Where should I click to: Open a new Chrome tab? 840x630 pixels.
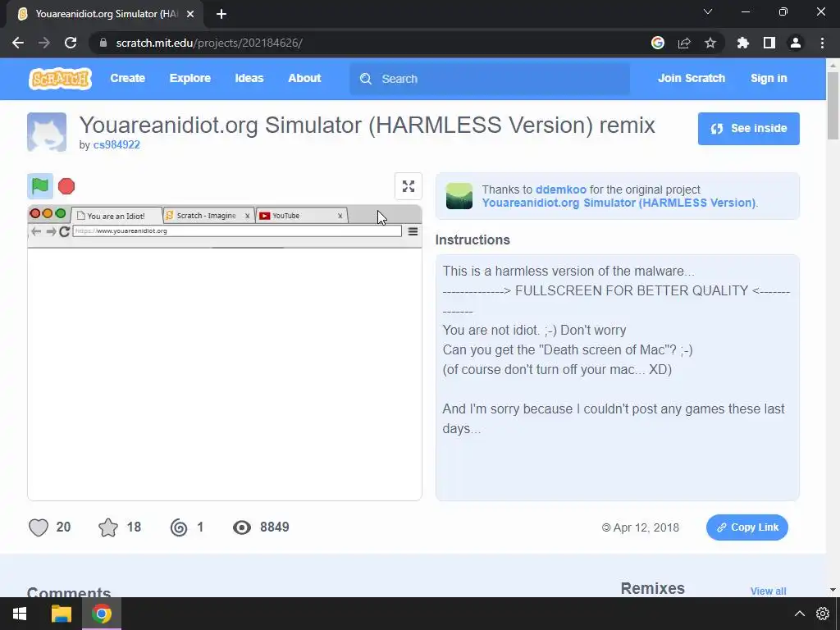click(221, 14)
